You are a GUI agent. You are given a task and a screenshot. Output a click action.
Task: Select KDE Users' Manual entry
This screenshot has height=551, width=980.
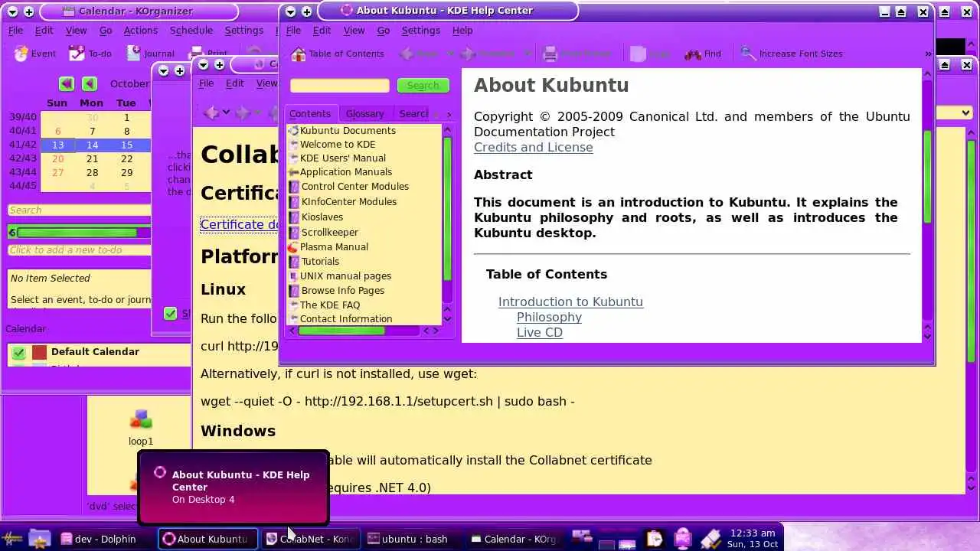(338, 158)
